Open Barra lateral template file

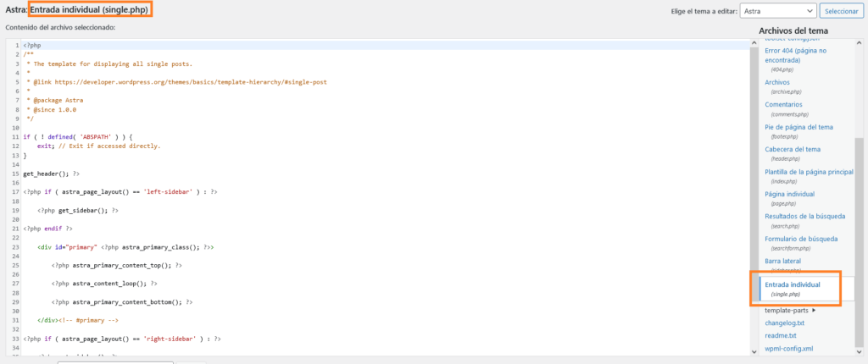[x=782, y=261]
